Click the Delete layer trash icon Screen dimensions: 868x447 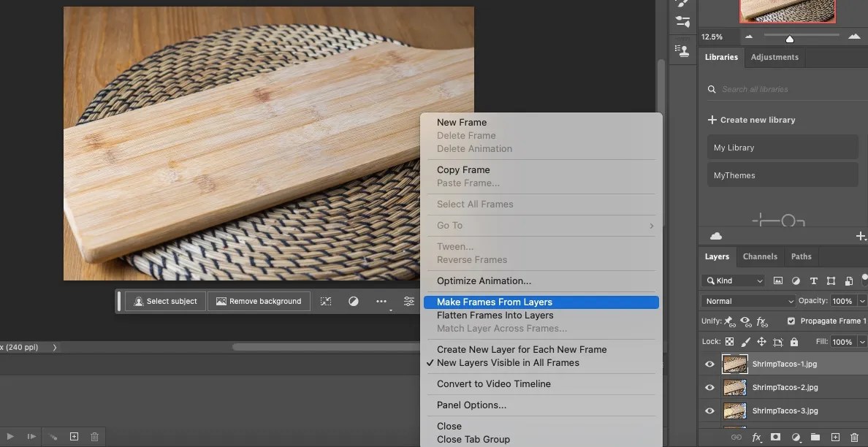click(854, 437)
